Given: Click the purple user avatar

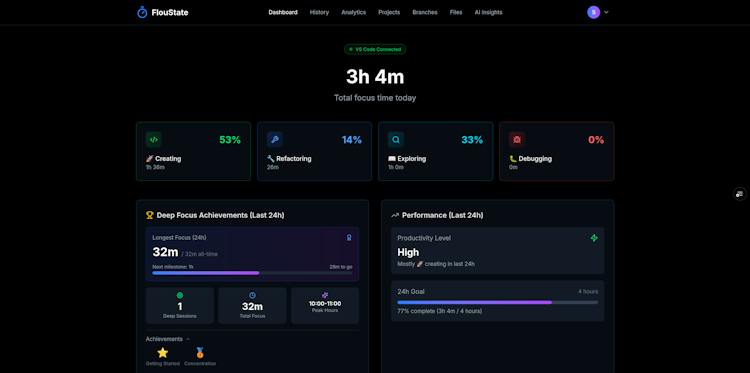Looking at the screenshot, I should click(594, 12).
